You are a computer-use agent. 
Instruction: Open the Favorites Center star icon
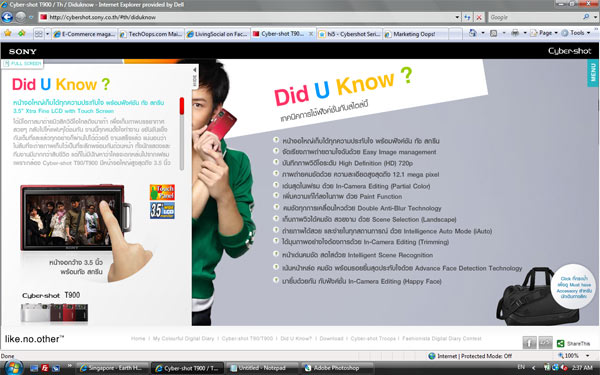coord(7,33)
